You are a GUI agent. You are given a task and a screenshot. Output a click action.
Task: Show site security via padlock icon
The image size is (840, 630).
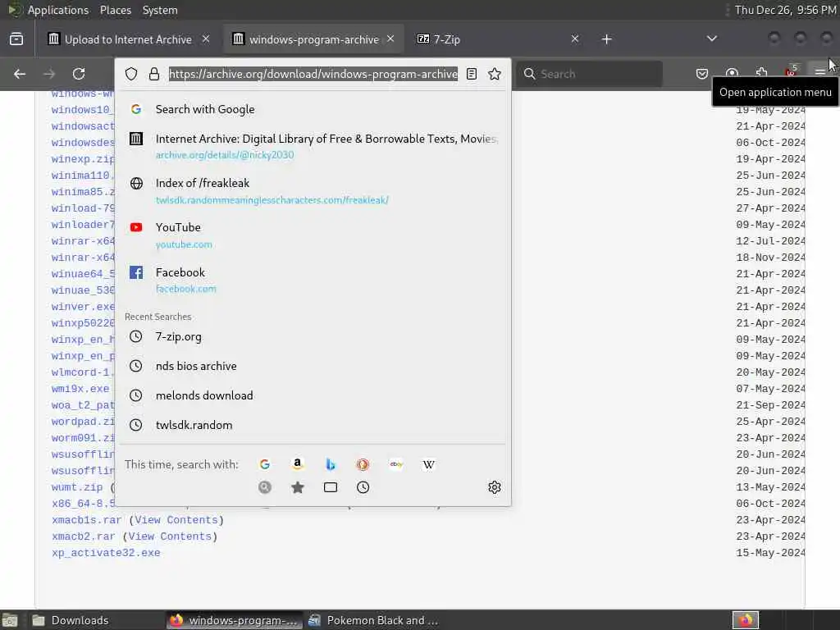[x=154, y=74]
